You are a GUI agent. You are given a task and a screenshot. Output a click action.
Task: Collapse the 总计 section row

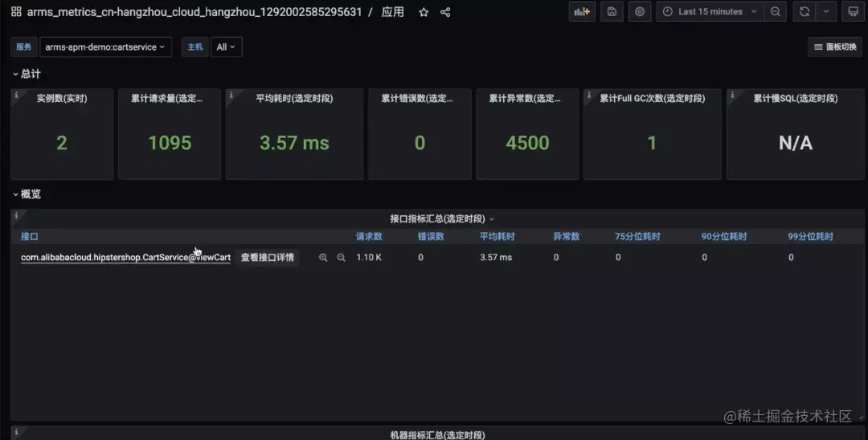[x=27, y=74]
